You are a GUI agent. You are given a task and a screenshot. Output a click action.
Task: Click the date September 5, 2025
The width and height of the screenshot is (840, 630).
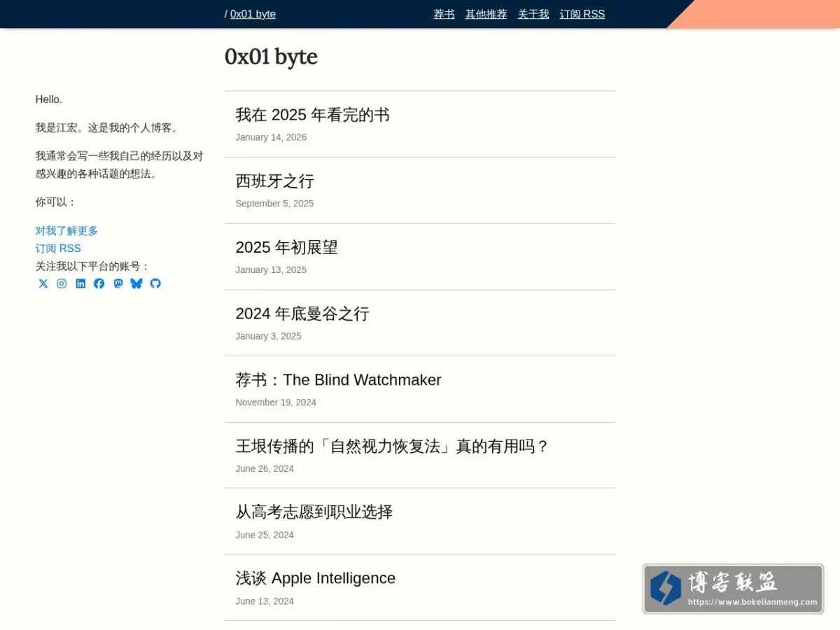pyautogui.click(x=274, y=204)
